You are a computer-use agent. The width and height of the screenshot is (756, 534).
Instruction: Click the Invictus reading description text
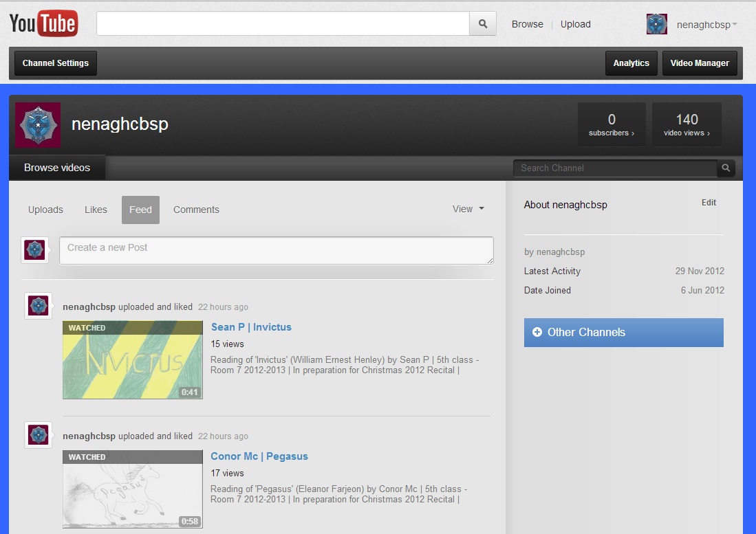pyautogui.click(x=344, y=365)
